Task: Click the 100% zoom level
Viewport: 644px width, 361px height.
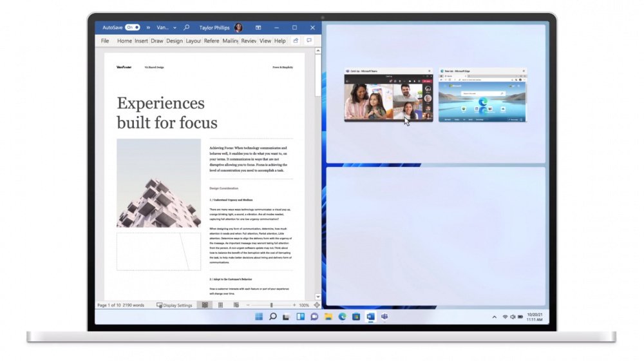Action: pos(304,305)
